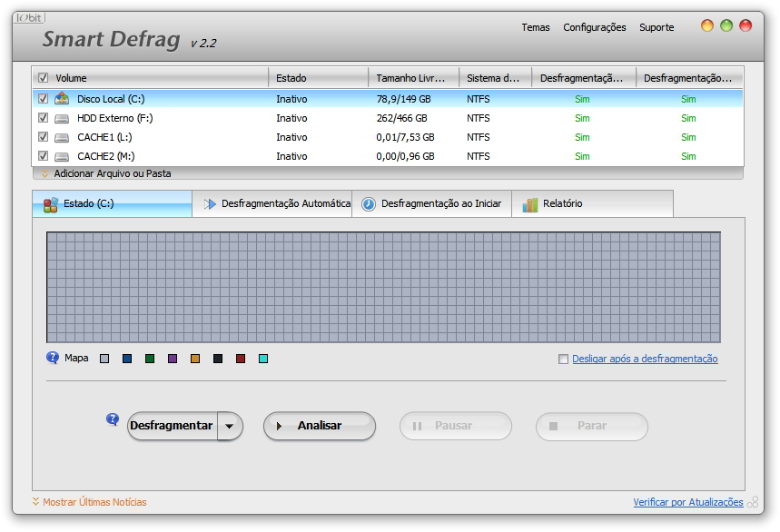This screenshot has height=532, width=780.
Task: Uncheck the HDD Externo (F:) checkbox
Action: click(44, 118)
